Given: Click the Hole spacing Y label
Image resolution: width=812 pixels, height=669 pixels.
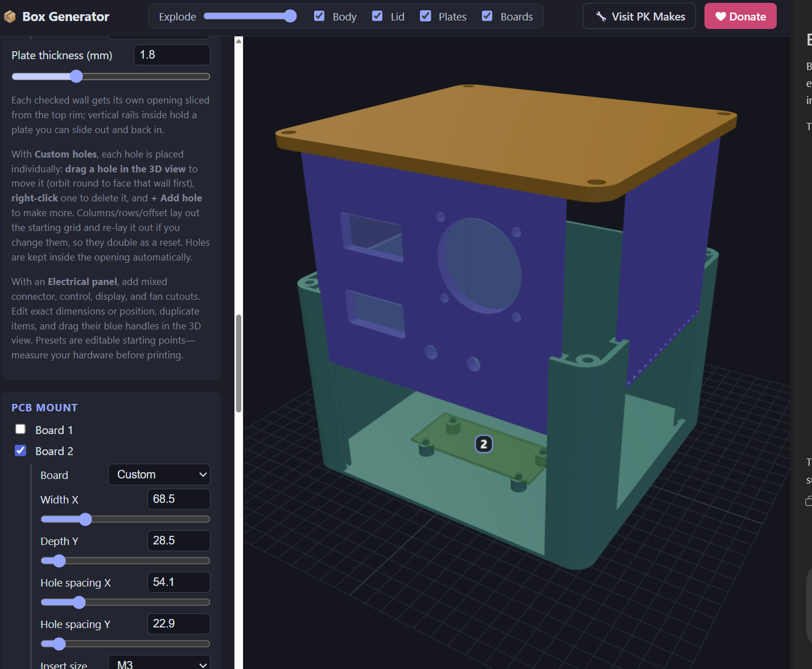Looking at the screenshot, I should point(76,624).
